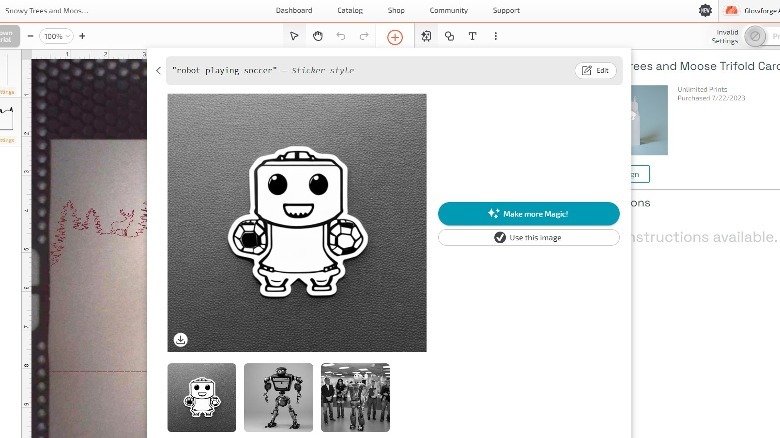Download the generated robot image

[x=180, y=339]
